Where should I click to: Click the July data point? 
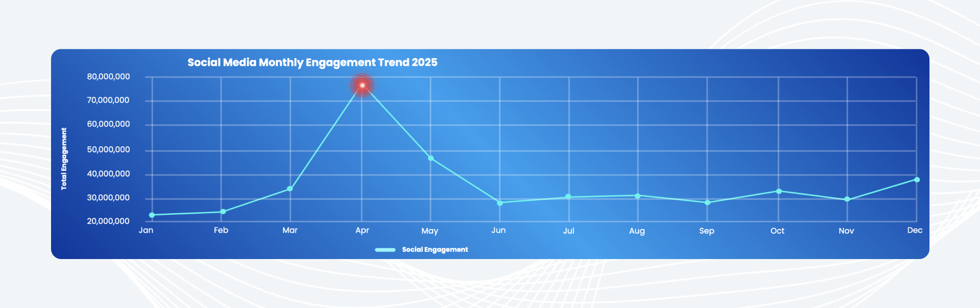point(569,197)
